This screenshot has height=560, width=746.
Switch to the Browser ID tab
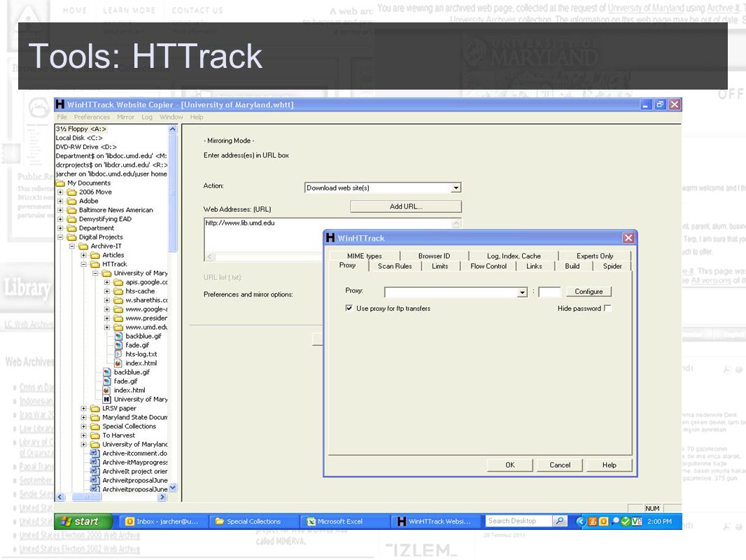click(x=434, y=256)
